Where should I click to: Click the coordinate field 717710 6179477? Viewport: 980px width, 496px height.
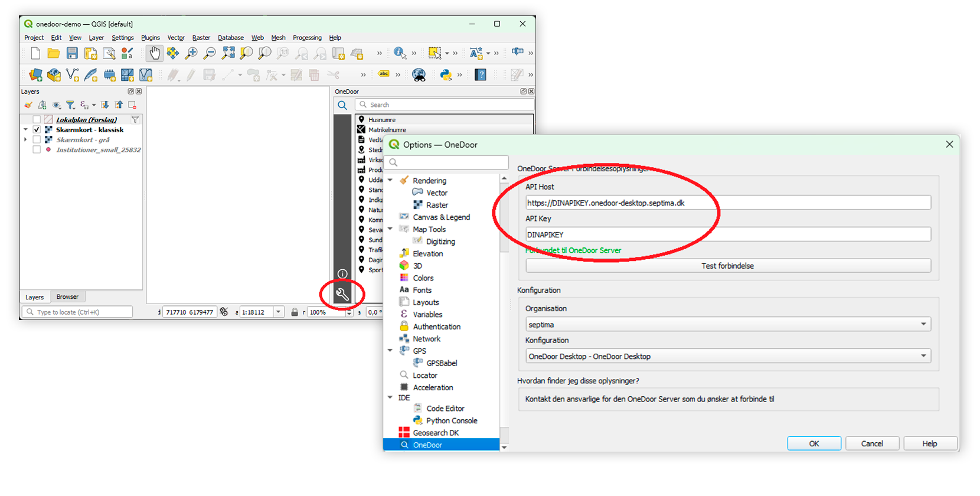click(x=190, y=312)
